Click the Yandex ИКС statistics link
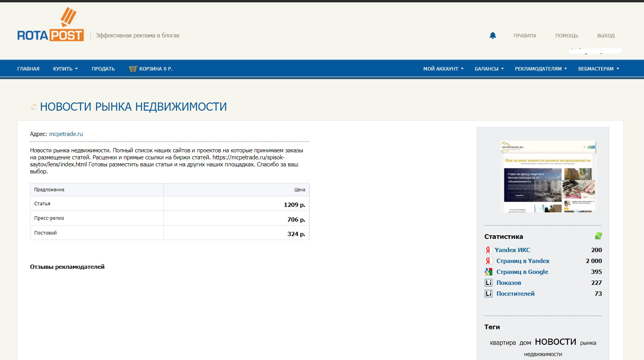This screenshot has width=644, height=360. point(512,250)
